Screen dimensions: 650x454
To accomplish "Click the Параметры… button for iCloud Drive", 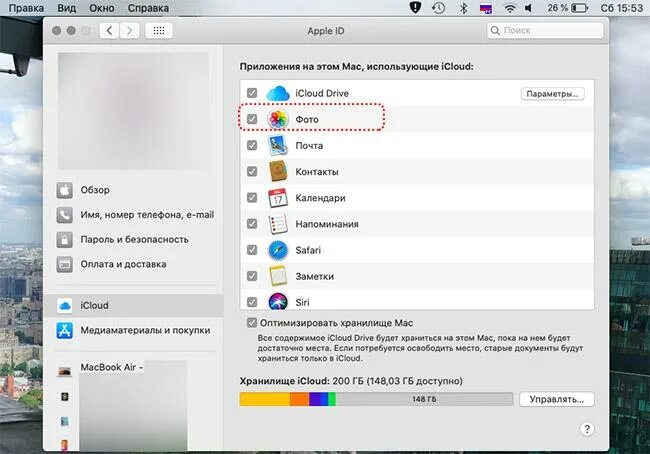I will (552, 94).
